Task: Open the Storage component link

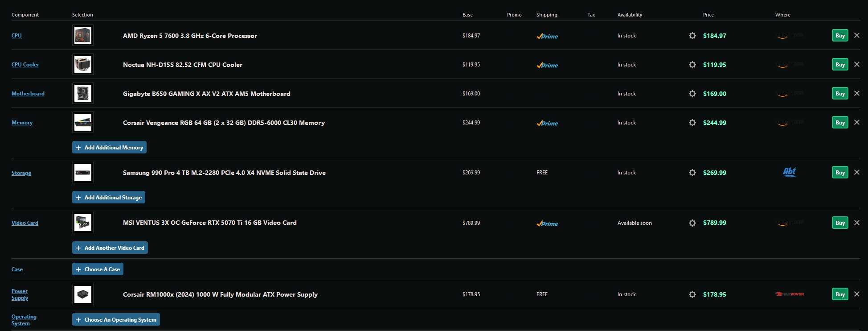Action: click(21, 173)
